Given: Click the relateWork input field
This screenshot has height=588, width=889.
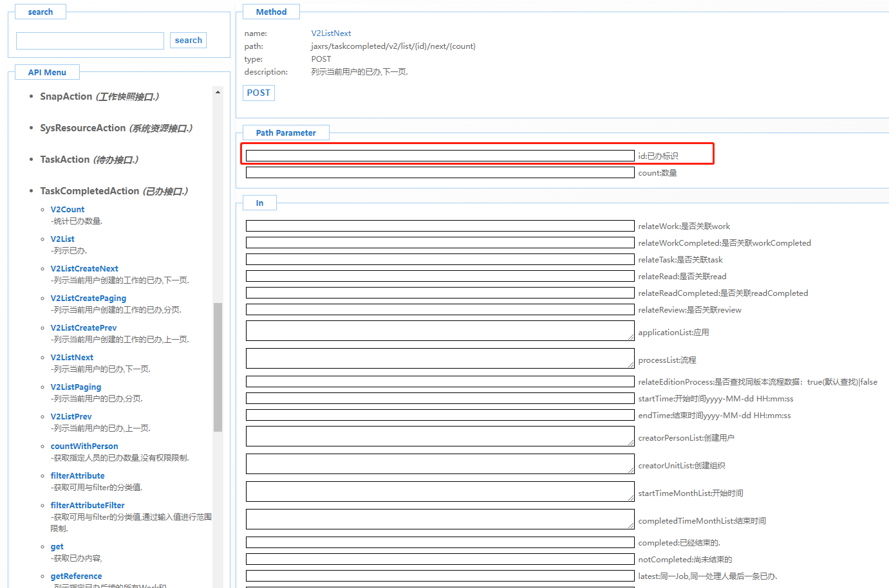Looking at the screenshot, I should click(440, 226).
